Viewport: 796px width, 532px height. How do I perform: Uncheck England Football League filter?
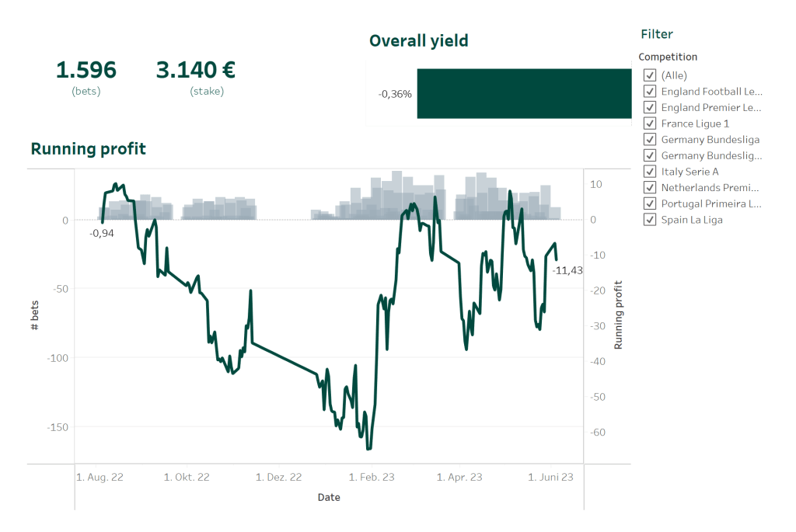(650, 91)
